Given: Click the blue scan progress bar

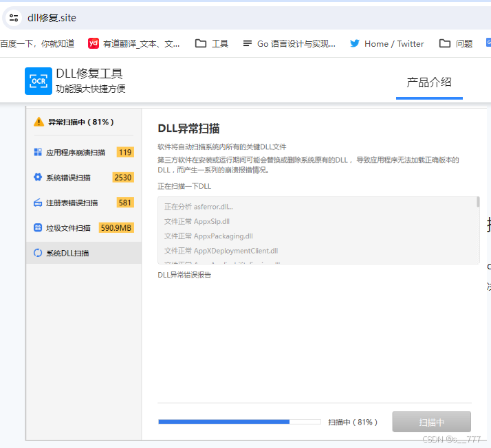Looking at the screenshot, I should coord(239,422).
